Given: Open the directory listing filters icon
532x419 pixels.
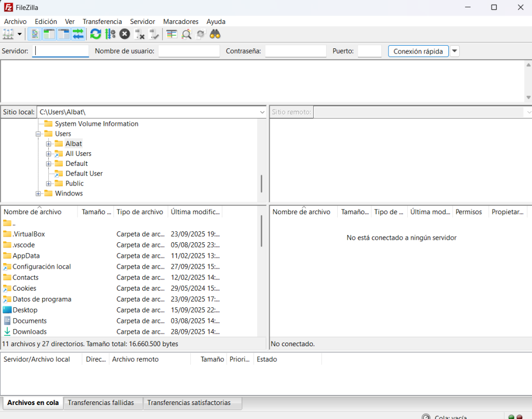Looking at the screenshot, I should coord(172,34).
